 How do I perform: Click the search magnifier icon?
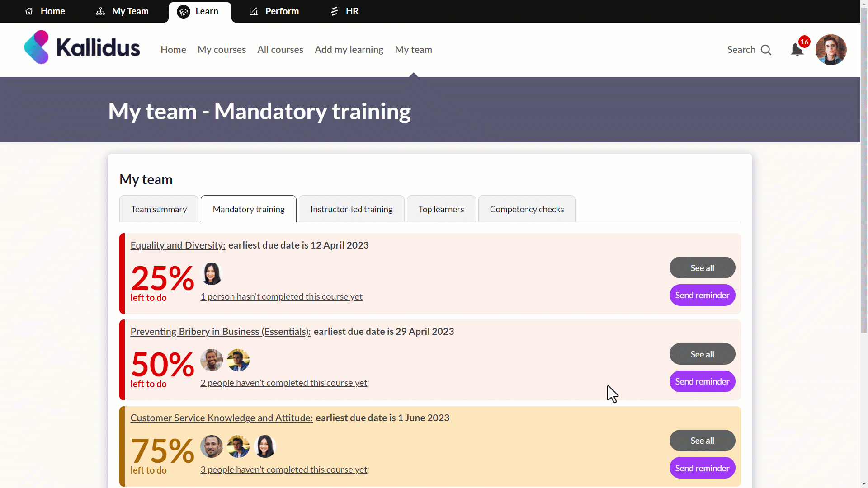(x=766, y=50)
